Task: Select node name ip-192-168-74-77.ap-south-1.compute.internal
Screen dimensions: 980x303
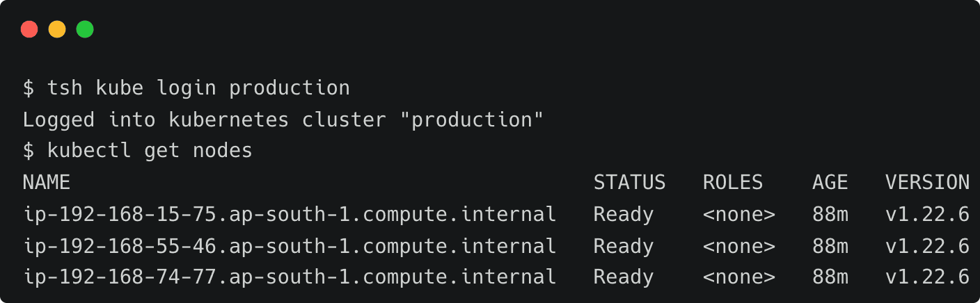Action: tap(290, 277)
